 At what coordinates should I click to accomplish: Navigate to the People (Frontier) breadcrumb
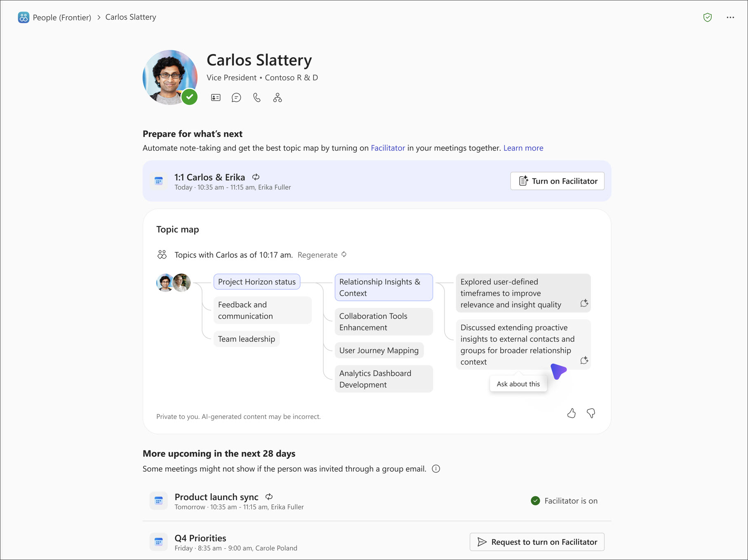pos(62,17)
